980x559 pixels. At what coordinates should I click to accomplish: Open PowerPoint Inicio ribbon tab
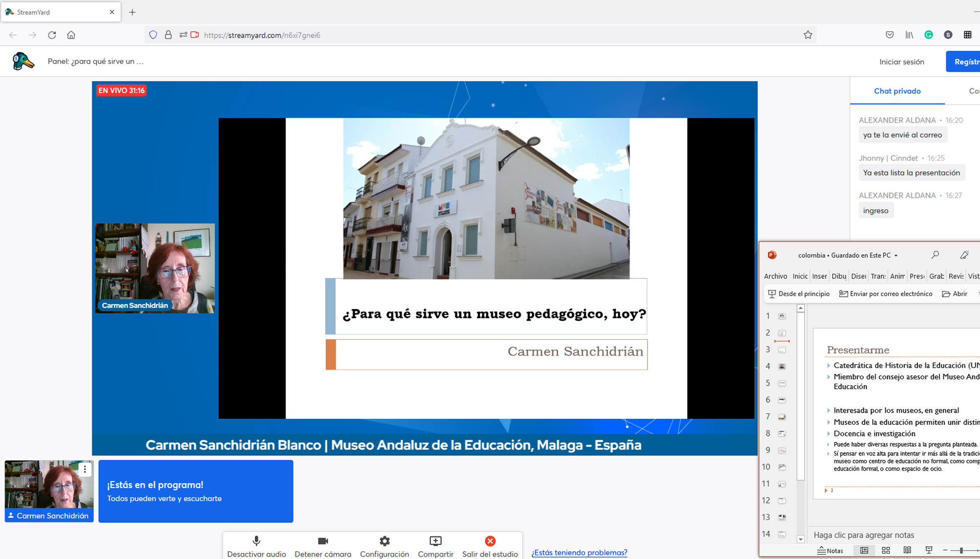pyautogui.click(x=800, y=276)
